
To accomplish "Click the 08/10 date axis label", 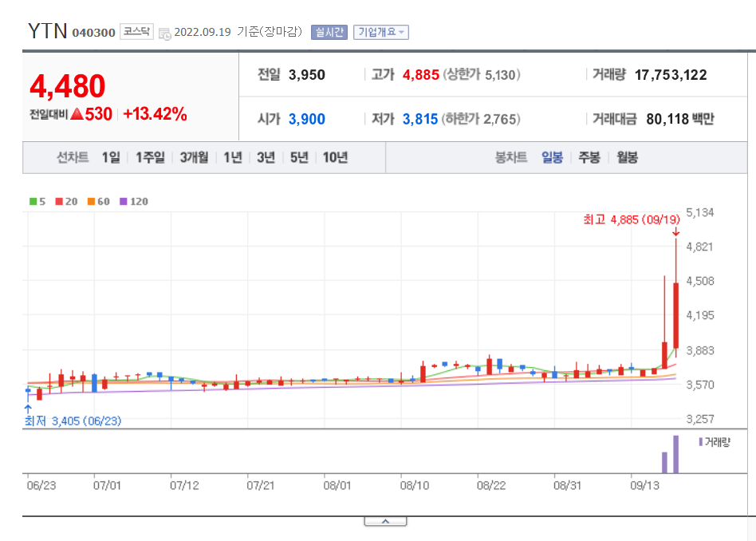I will [414, 485].
